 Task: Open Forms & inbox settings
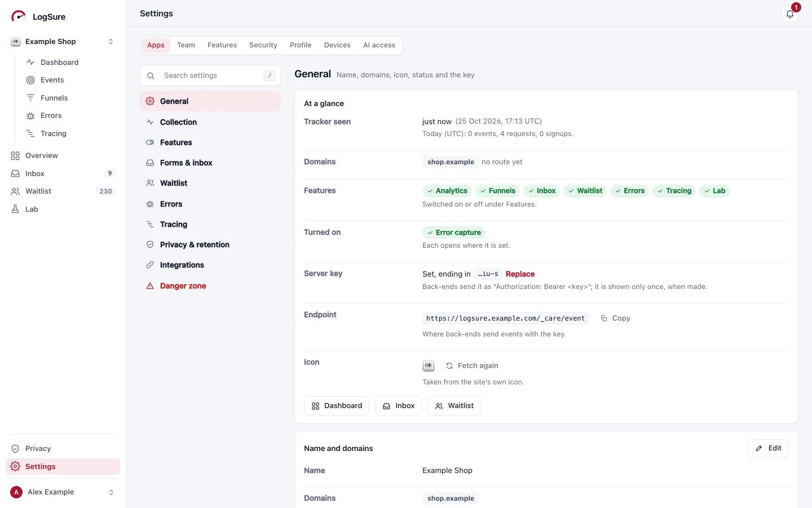210,163
